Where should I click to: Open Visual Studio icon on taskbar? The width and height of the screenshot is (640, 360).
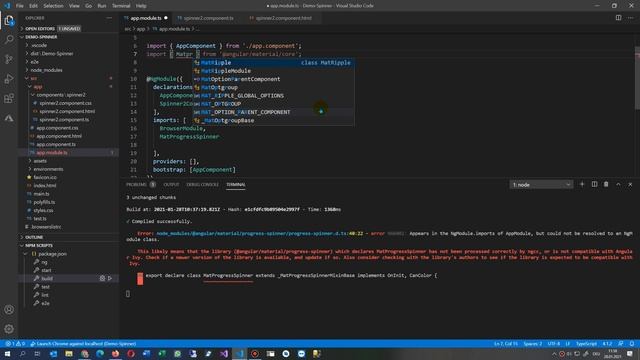click(x=224, y=354)
